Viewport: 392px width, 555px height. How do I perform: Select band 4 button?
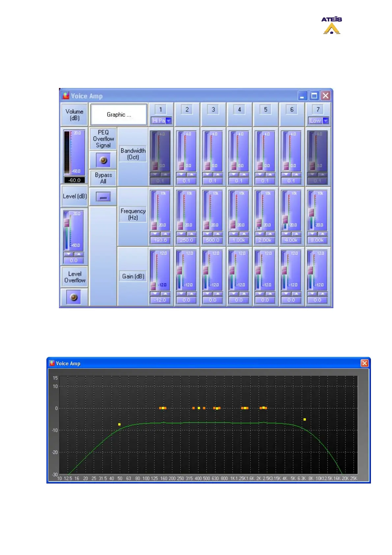tap(239, 109)
